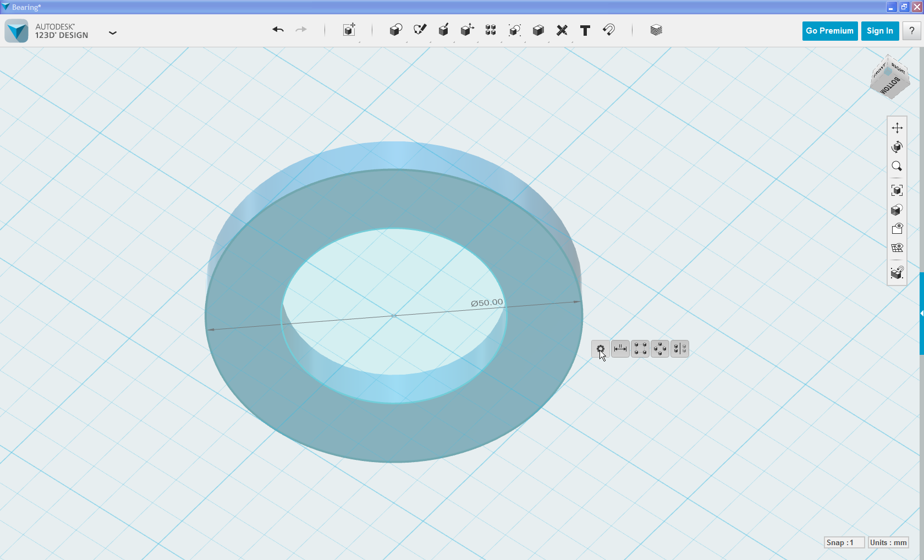924x560 pixels.
Task: Open the Primitives menu icon
Action: pos(395,30)
